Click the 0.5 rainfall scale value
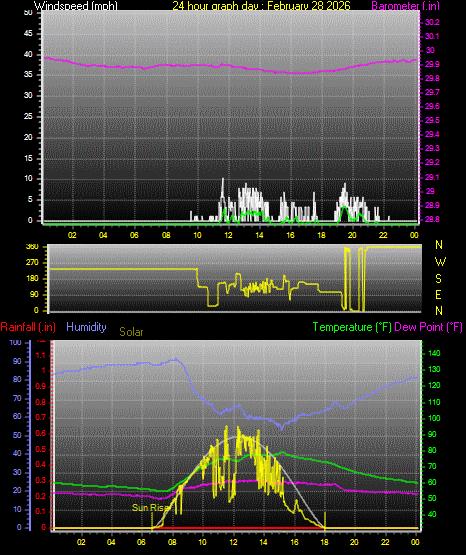The height and width of the screenshot is (555, 466). (41, 449)
